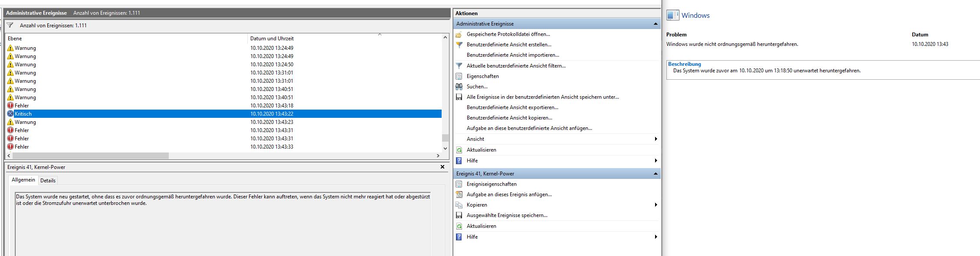Image resolution: width=980 pixels, height=256 pixels.
Task: Collapse the Ereignis 41, Kernel-Power actions section
Action: pyautogui.click(x=656, y=174)
